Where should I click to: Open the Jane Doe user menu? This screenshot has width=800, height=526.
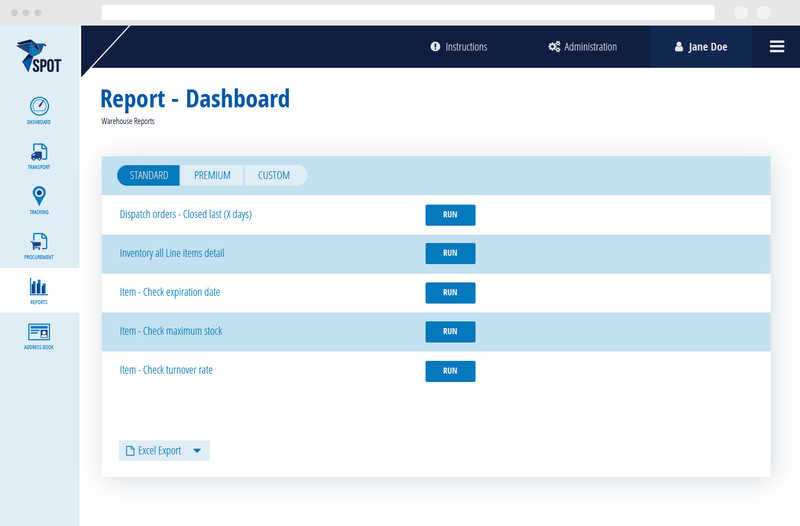(x=701, y=47)
